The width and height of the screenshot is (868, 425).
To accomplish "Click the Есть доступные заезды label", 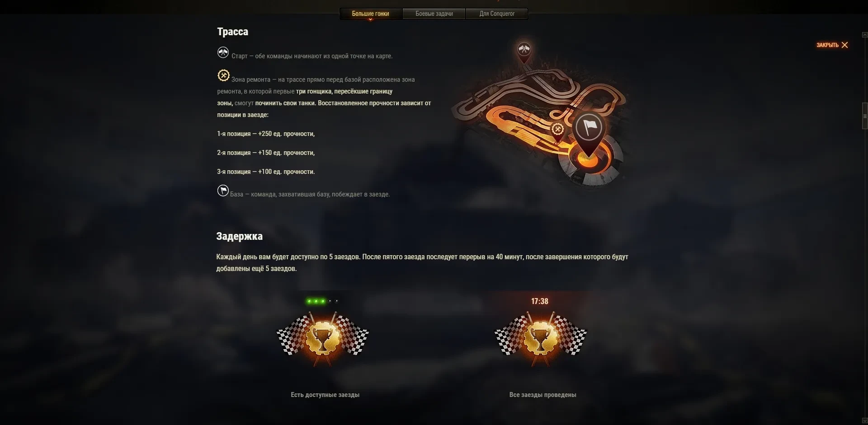I will (325, 395).
